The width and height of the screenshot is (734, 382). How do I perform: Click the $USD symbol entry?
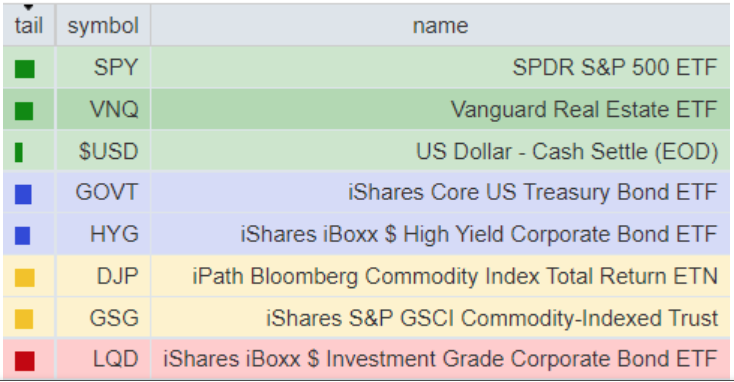click(x=108, y=151)
